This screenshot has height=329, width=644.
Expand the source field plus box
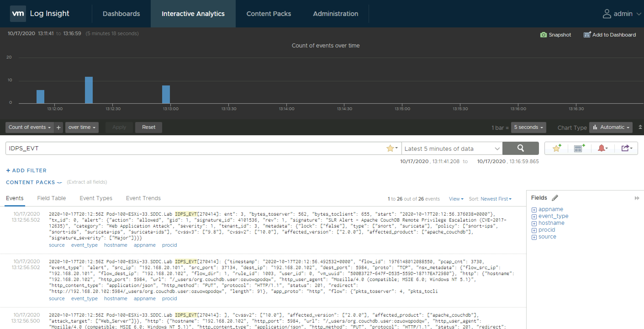pos(534,237)
